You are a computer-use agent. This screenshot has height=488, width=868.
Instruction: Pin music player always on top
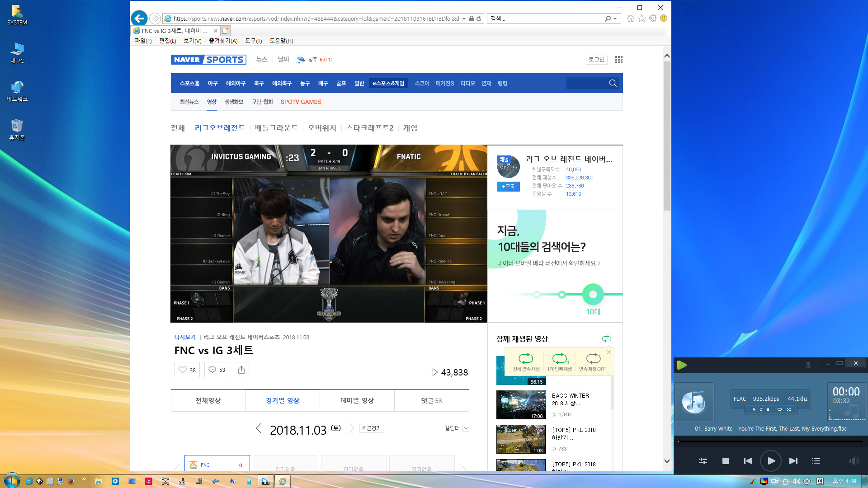pyautogui.click(x=808, y=365)
